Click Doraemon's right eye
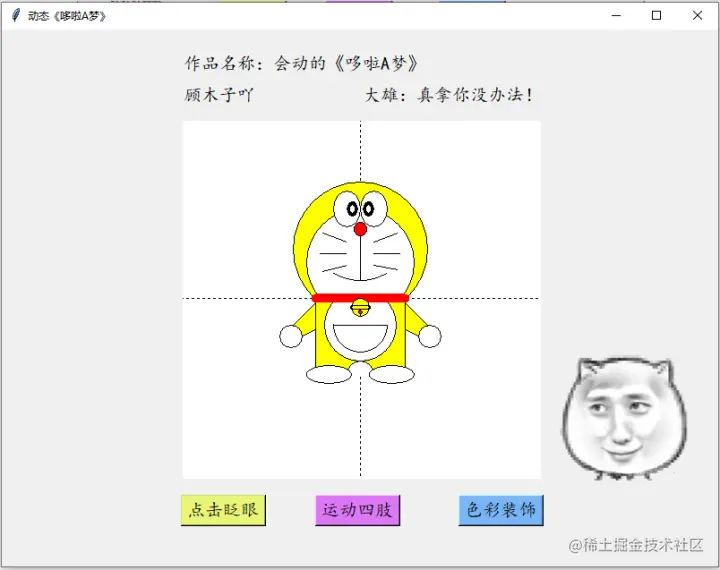Image resolution: width=720 pixels, height=570 pixels. click(x=373, y=209)
